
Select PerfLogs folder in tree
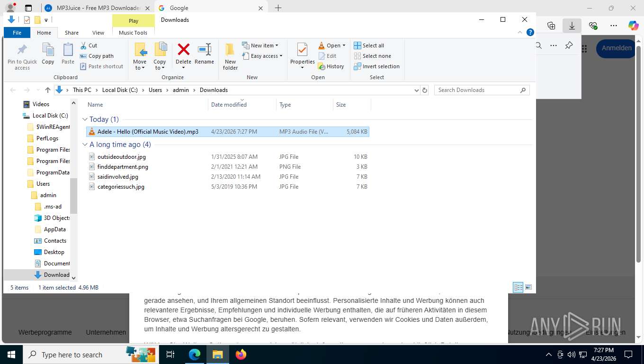coord(47,138)
